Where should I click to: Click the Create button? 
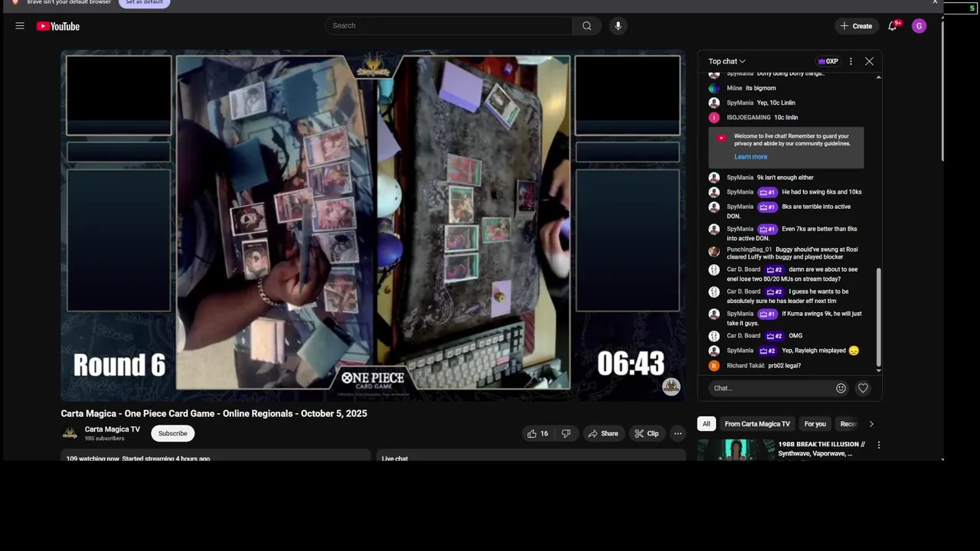[x=856, y=26]
